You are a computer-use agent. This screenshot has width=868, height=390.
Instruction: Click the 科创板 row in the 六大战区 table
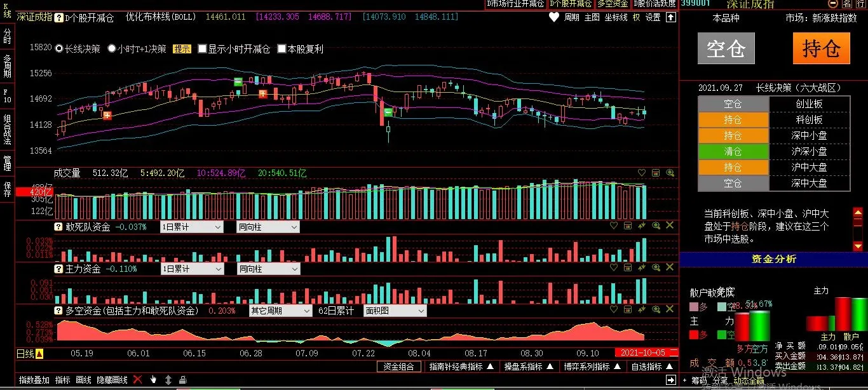[x=774, y=119]
